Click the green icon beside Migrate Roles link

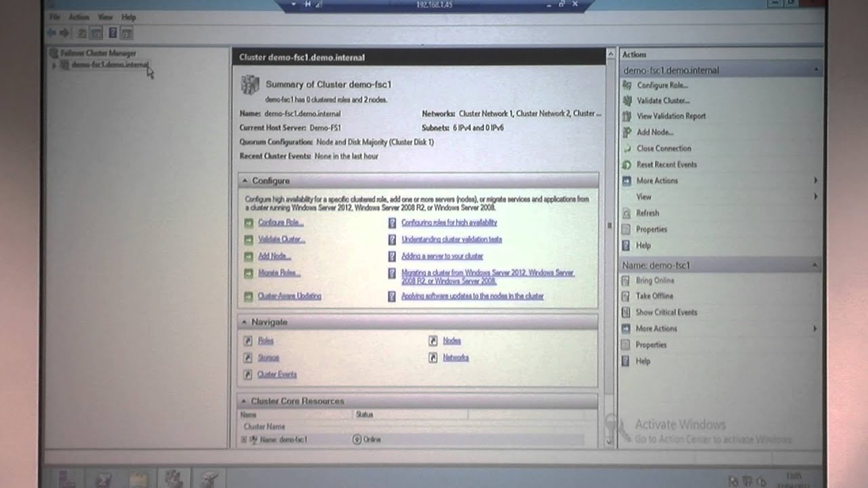(248, 273)
